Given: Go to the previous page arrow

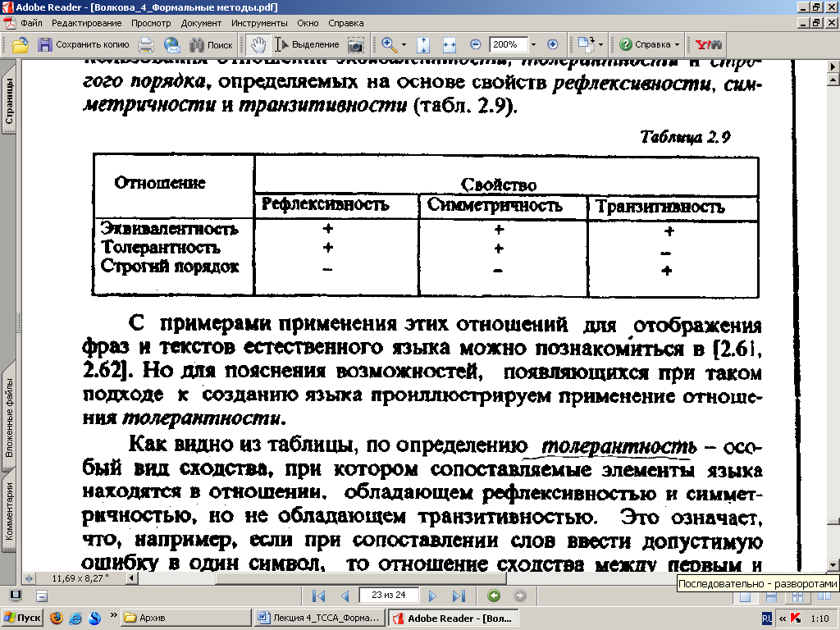Looking at the screenshot, I should (345, 596).
